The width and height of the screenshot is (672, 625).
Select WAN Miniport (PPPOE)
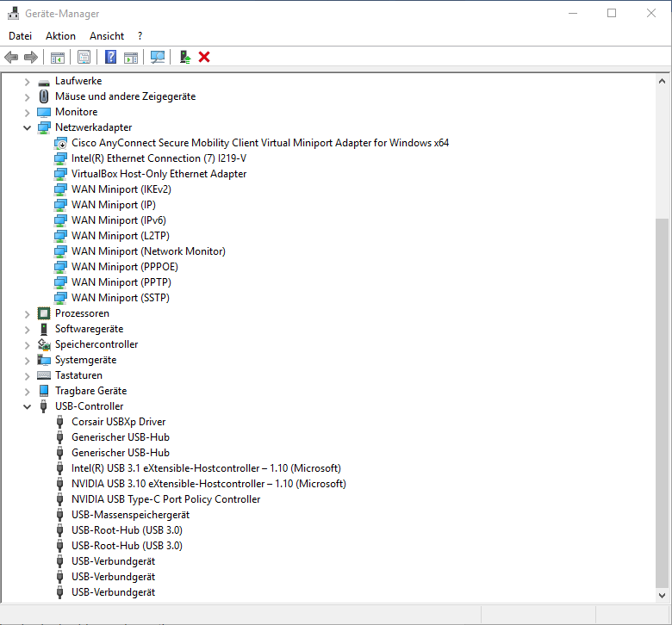pyautogui.click(x=125, y=267)
